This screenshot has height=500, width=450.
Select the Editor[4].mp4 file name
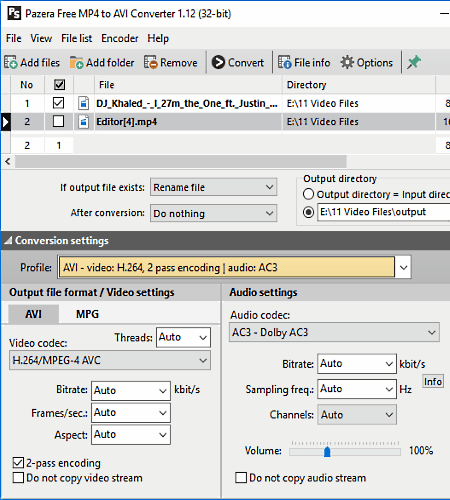pyautogui.click(x=127, y=122)
